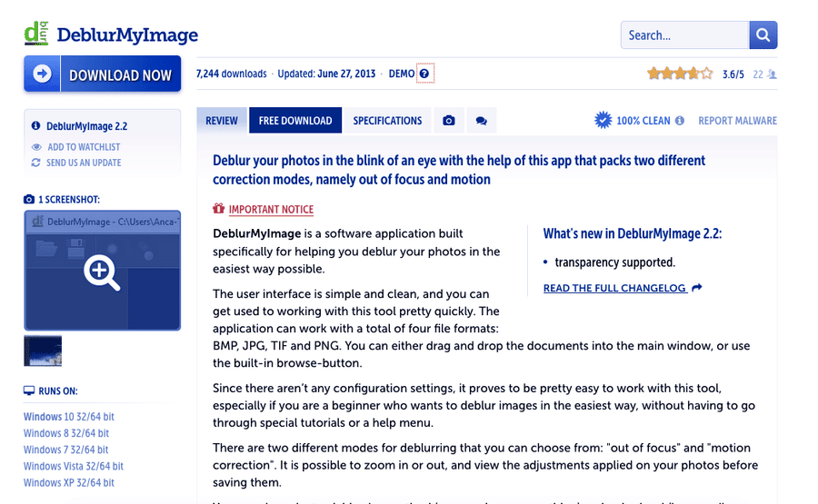Click the eye icon for watchlist

(x=36, y=147)
